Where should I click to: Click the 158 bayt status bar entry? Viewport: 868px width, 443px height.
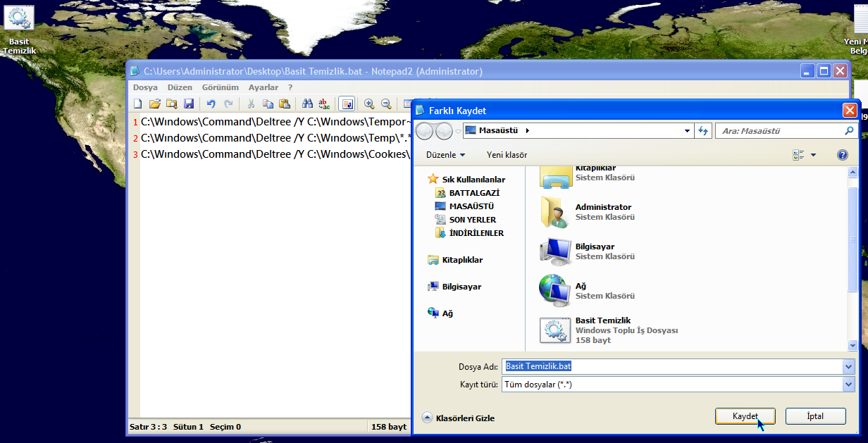tap(389, 427)
